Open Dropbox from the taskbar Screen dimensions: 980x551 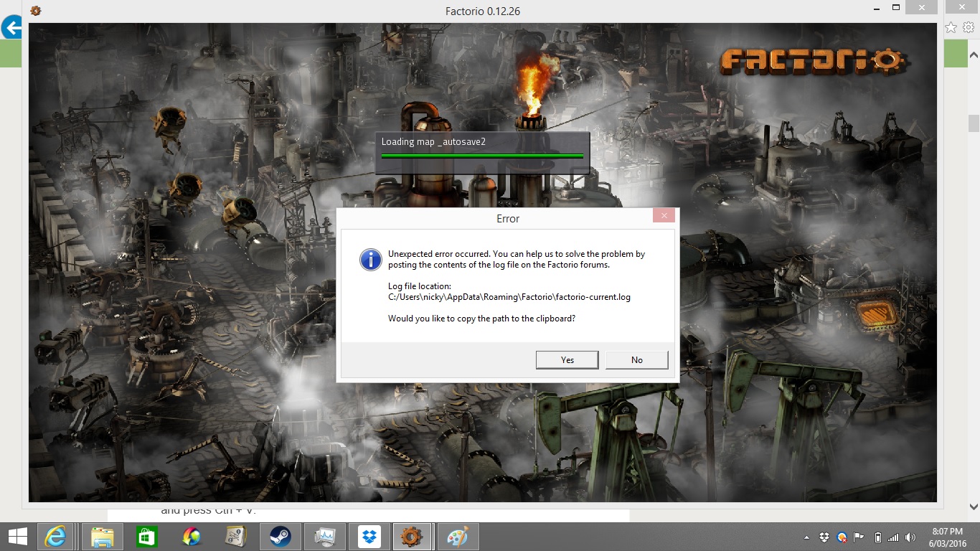point(369,537)
